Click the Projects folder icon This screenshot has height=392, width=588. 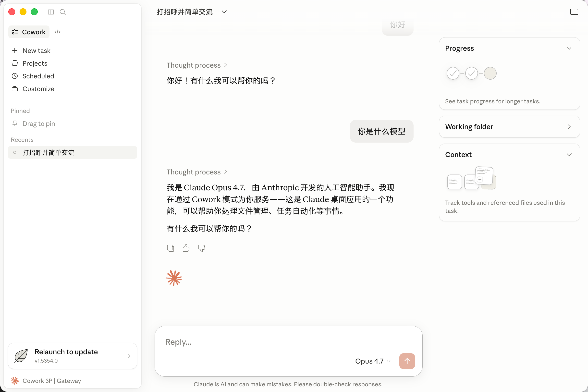click(x=15, y=63)
